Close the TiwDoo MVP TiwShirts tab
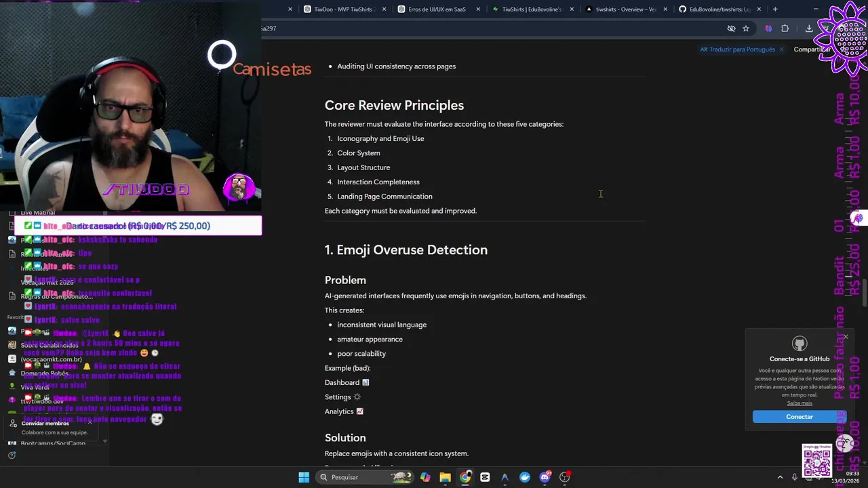The image size is (868, 488). coord(384,9)
